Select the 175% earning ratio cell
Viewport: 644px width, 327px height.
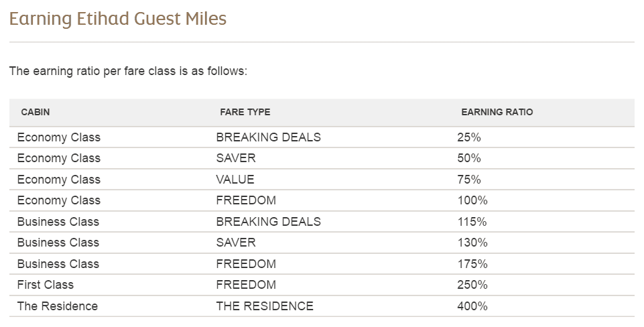coord(472,264)
